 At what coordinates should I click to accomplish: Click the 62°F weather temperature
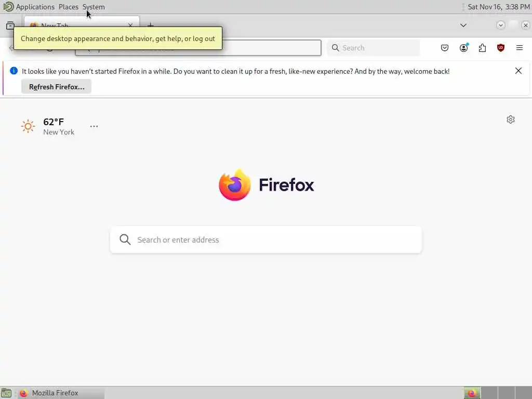click(x=54, y=122)
